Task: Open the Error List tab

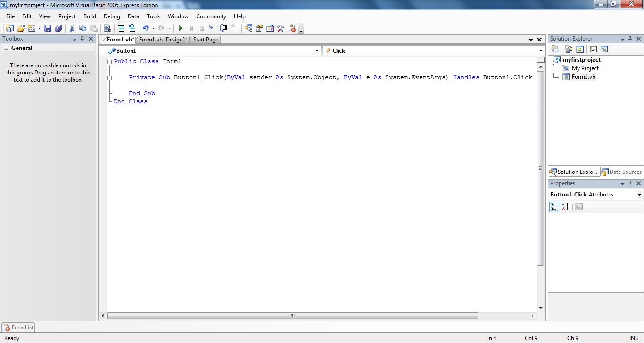Action: [18, 327]
